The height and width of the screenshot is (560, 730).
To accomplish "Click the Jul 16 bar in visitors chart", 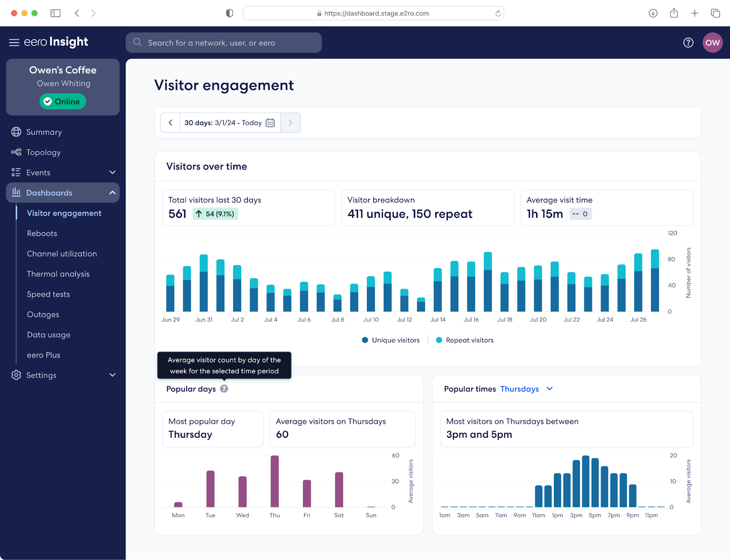I will pyautogui.click(x=471, y=286).
